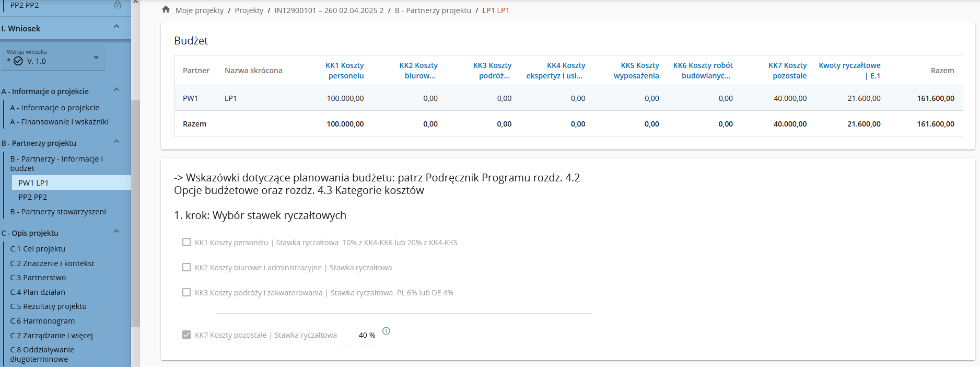The width and height of the screenshot is (980, 367).
Task: Click the info icon next to 40 %
Action: coord(386,331)
